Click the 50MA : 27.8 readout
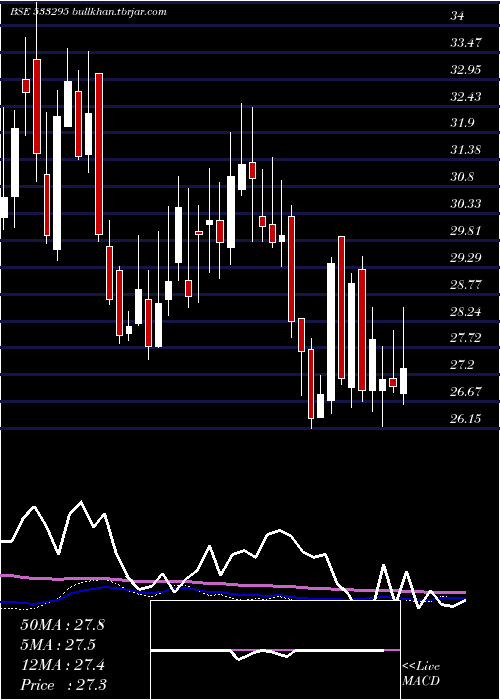500x700 pixels. tap(62, 625)
